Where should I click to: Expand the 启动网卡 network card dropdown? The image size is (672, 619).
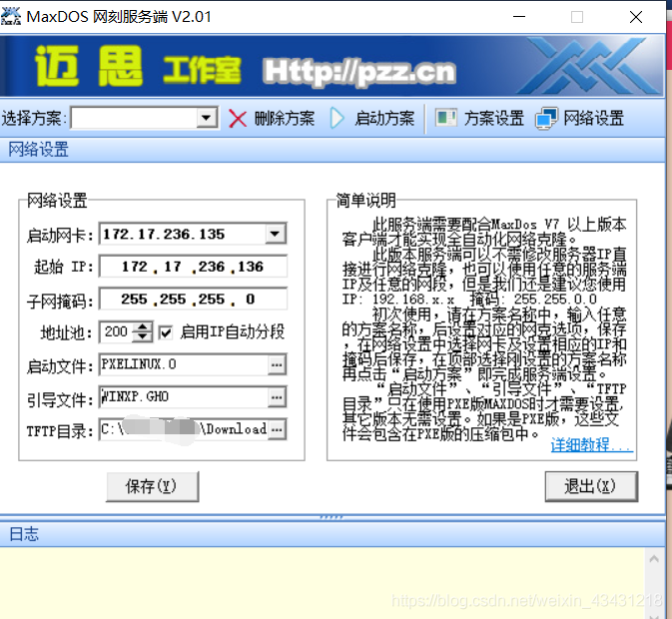pos(276,234)
